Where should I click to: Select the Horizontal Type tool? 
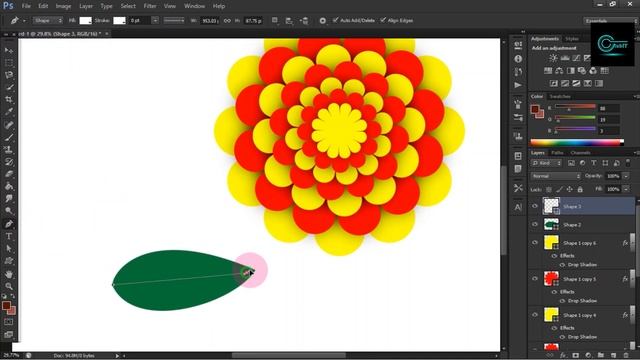tap(9, 236)
